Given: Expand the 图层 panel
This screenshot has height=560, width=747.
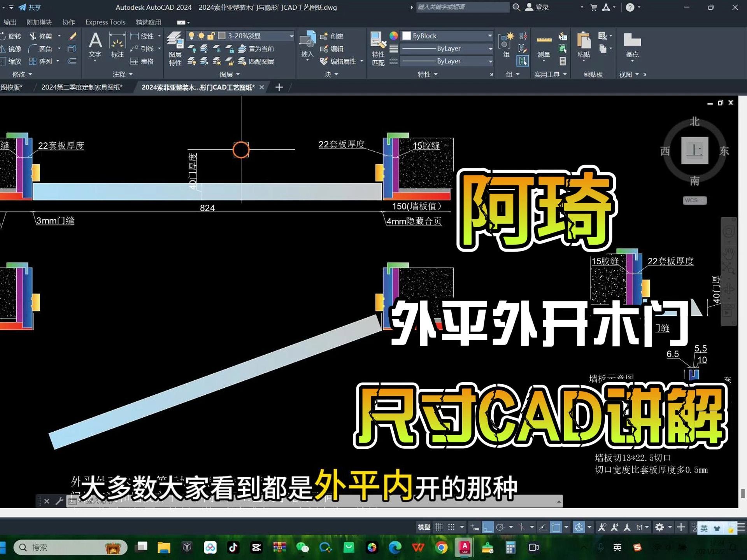Looking at the screenshot, I should pos(230,74).
